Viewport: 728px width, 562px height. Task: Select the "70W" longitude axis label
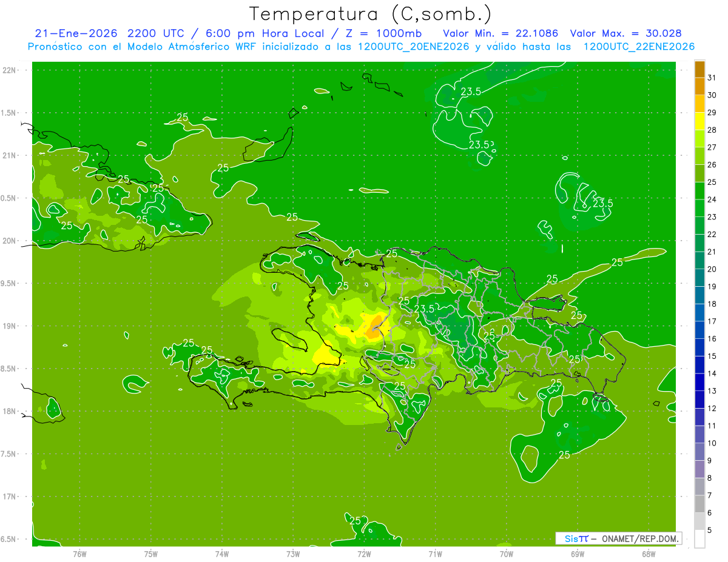(507, 554)
